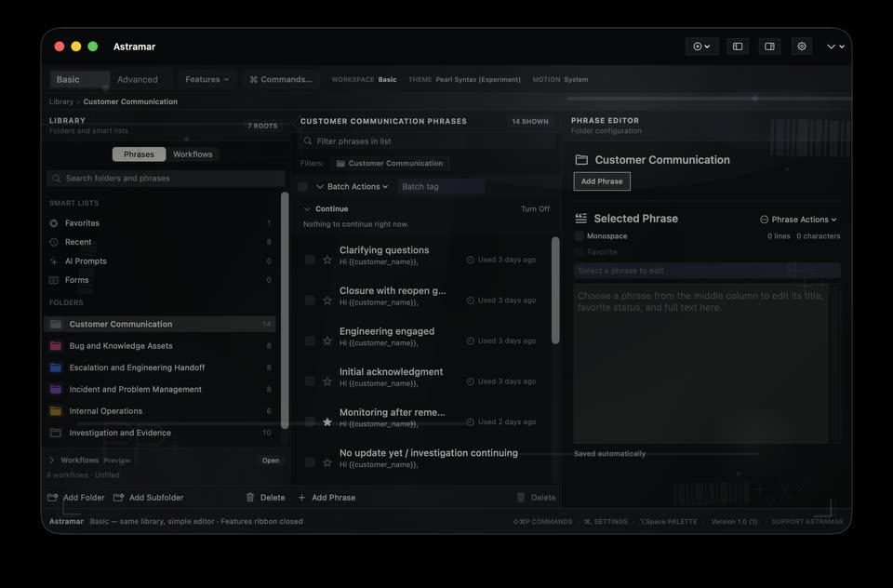Viewport: 893px width, 588px height.
Task: Toggle the select-all checkbox beside Batch Actions
Action: 303,187
